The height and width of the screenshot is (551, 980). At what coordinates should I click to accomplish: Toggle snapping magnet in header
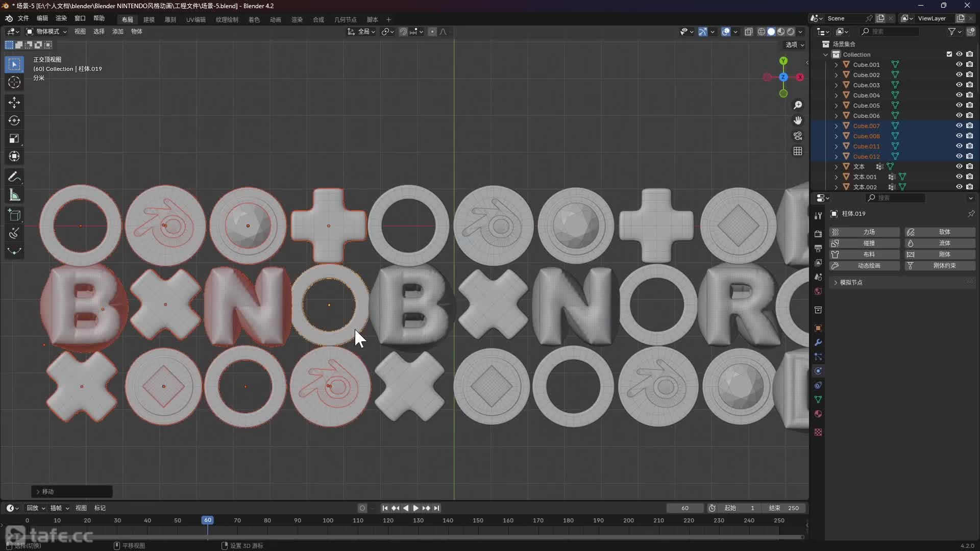403,32
